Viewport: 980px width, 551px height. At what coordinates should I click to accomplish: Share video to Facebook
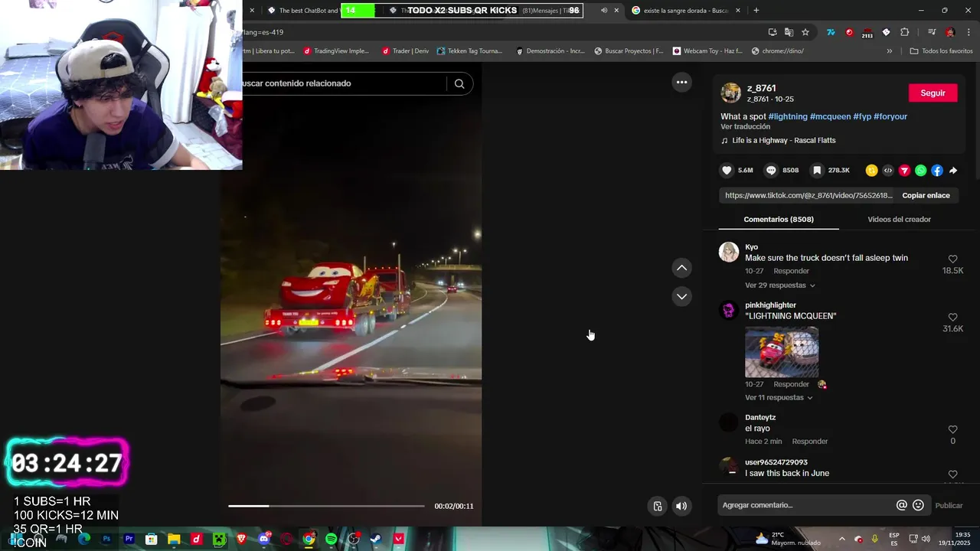pos(937,171)
